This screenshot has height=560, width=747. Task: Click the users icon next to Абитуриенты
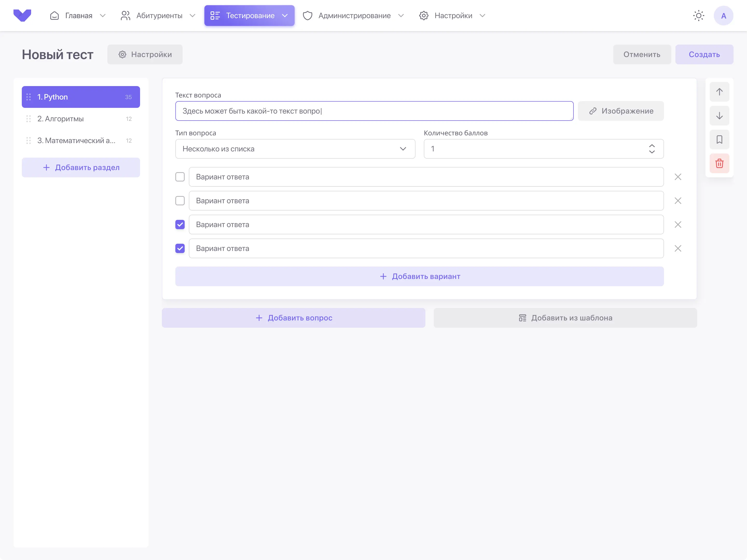pyautogui.click(x=125, y=16)
